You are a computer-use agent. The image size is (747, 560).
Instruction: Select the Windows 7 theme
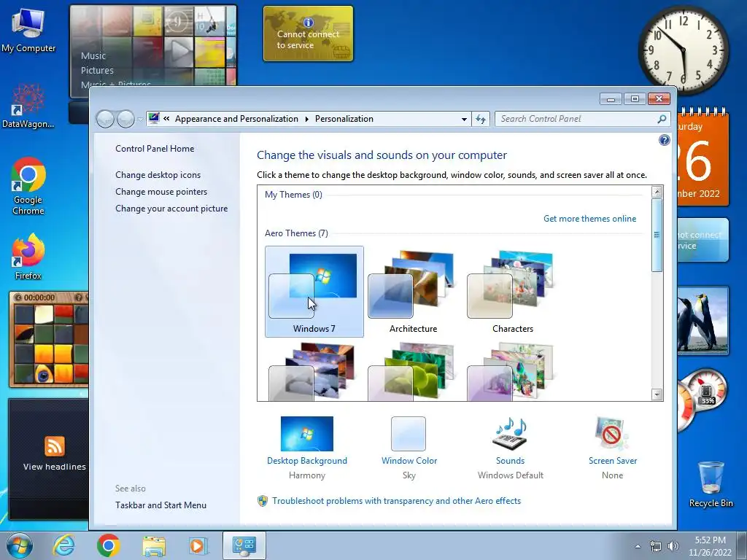(314, 292)
